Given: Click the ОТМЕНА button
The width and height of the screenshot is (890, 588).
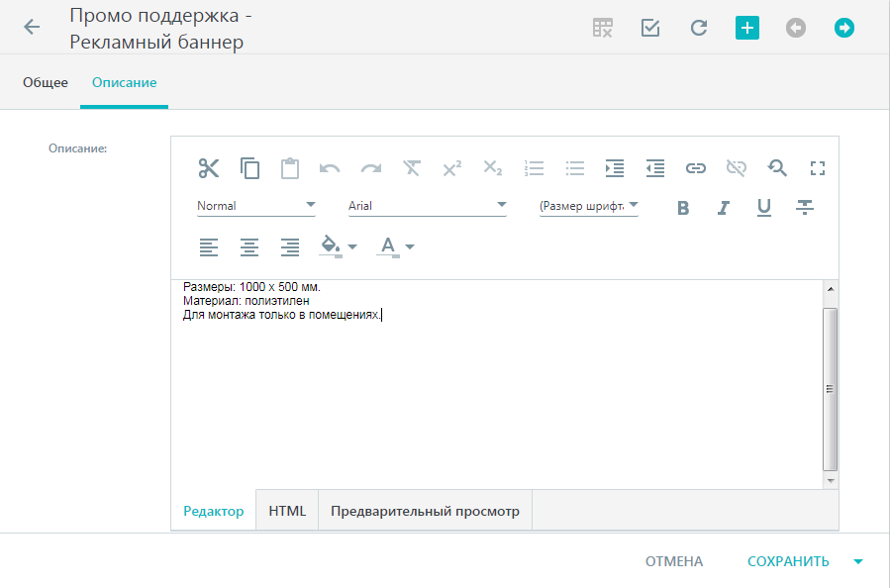Looking at the screenshot, I should tap(674, 562).
